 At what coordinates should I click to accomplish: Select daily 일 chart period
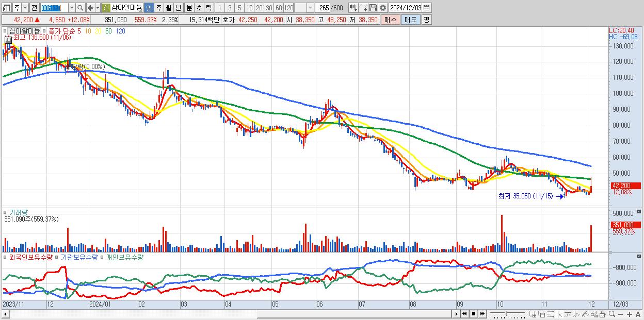coord(149,8)
